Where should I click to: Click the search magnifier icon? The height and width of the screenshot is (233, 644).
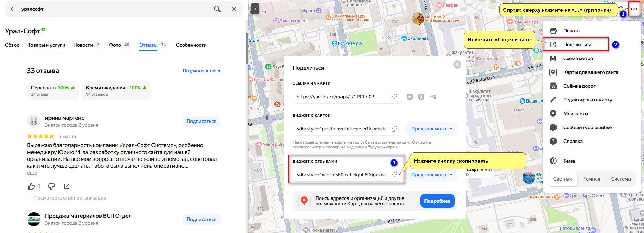[217, 9]
